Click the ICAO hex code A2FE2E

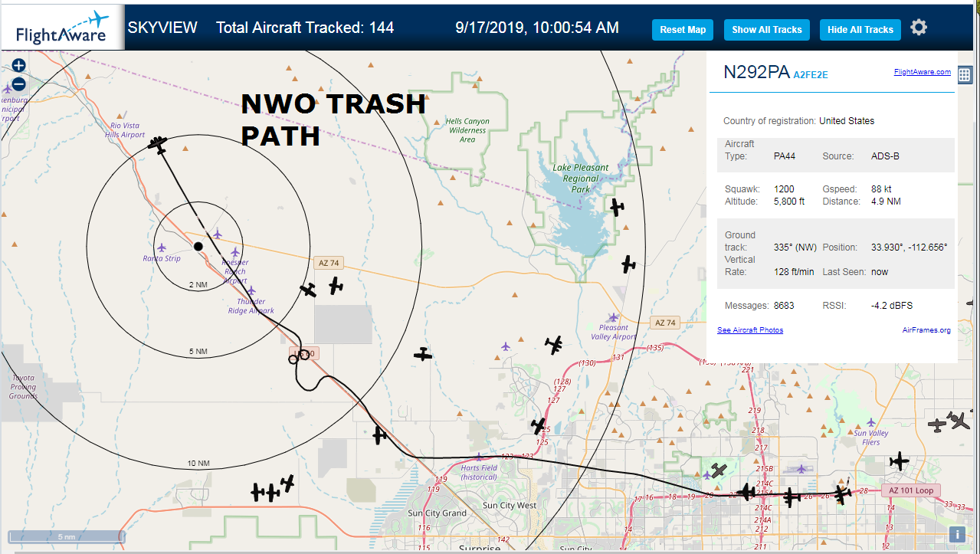[810, 75]
